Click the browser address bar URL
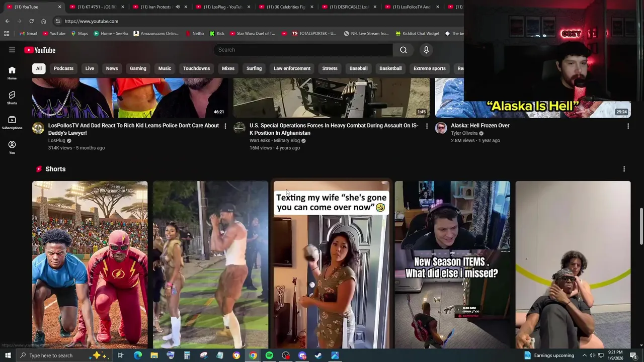Screen dimensions: 644x362 (92, 21)
